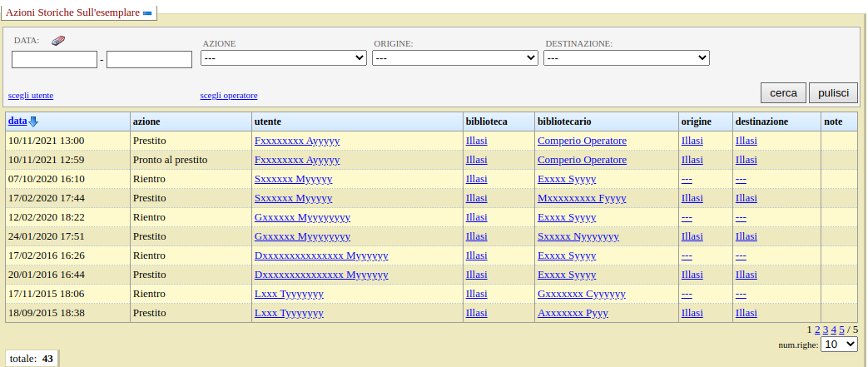Open librarian Axxxxxxx Pyyy link
Viewport: 868px width, 367px height.
pos(573,313)
